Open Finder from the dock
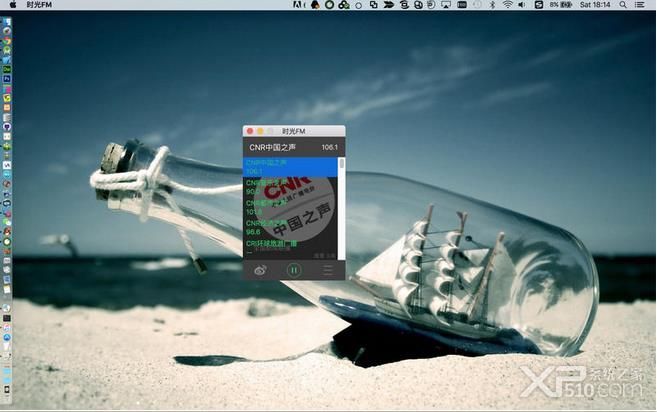This screenshot has height=412, width=657. [7, 21]
